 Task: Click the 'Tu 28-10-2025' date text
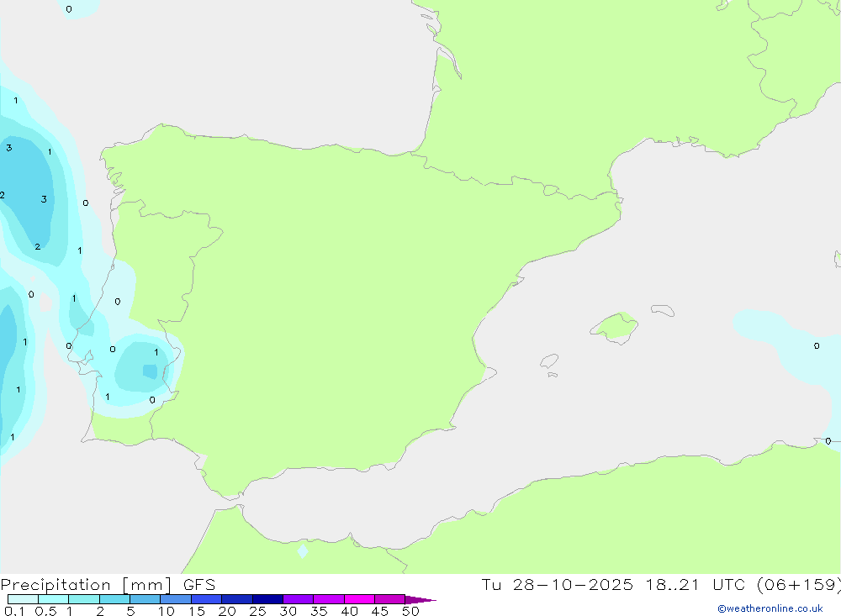tap(557, 584)
